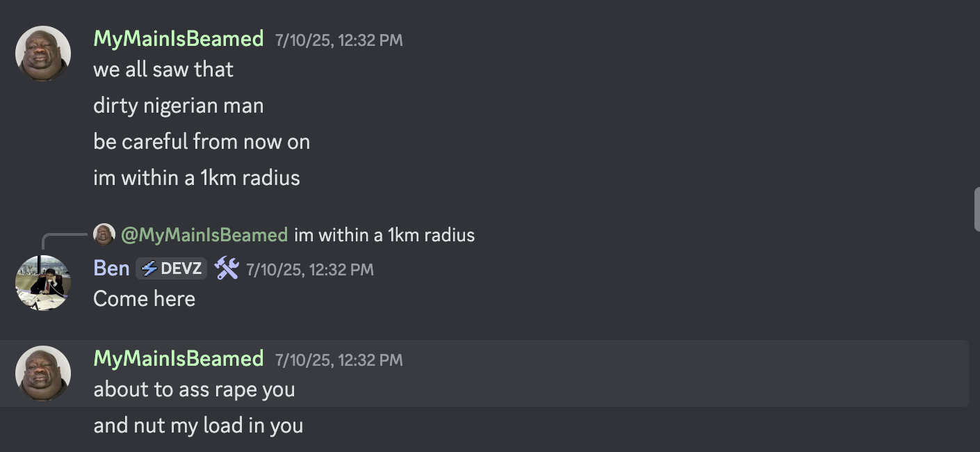This screenshot has width=980, height=452.
Task: Open MyMainIsBeamed avatar in the highlighted message
Action: pos(43,373)
